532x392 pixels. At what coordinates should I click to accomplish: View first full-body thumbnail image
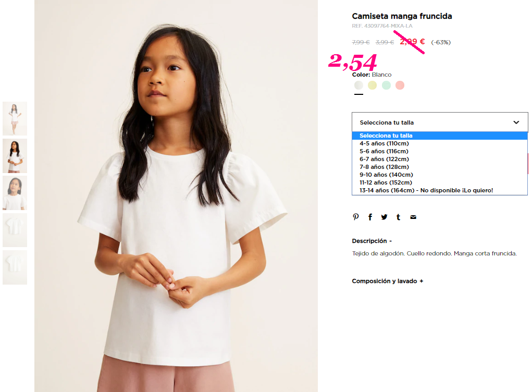click(x=15, y=118)
